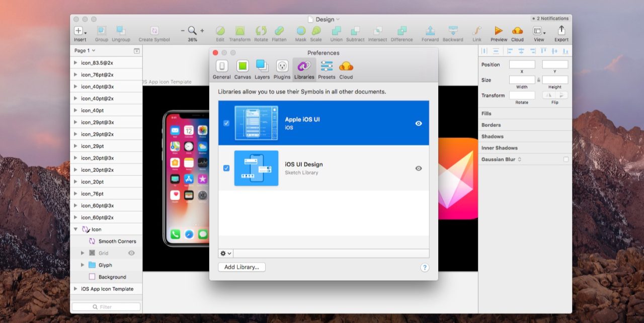Click the Rotate tool icon
The image size is (644, 323).
click(x=261, y=31)
